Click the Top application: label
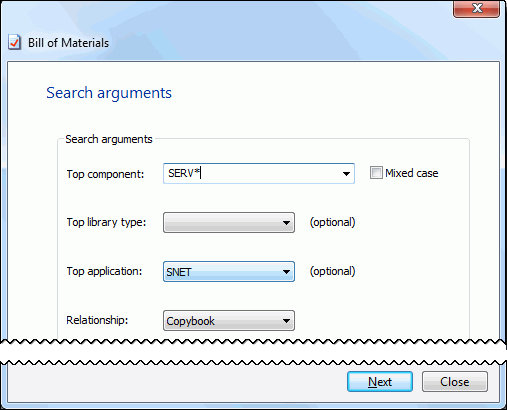 [x=104, y=271]
